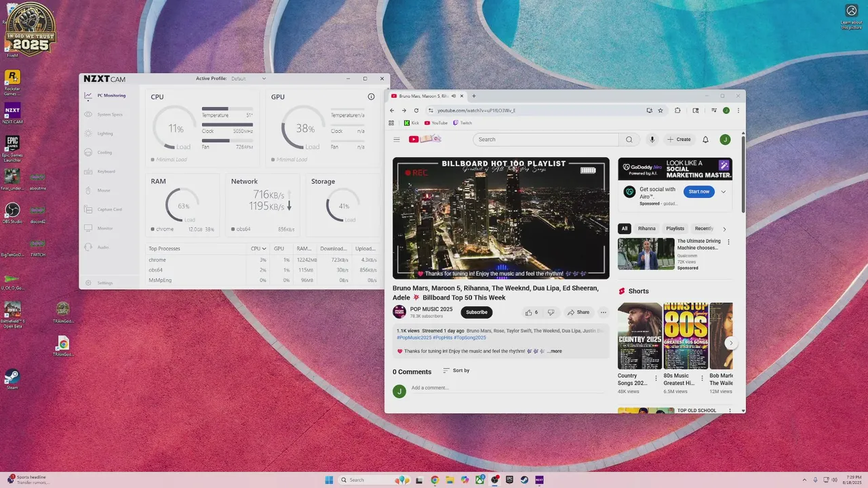Select the Recently chip filter

pyautogui.click(x=704, y=228)
